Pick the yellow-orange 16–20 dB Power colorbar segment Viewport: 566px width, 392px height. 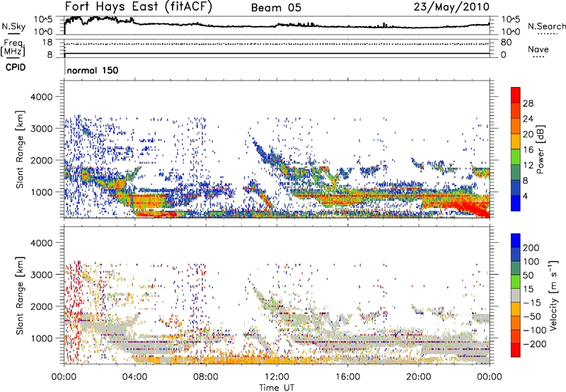(516, 141)
